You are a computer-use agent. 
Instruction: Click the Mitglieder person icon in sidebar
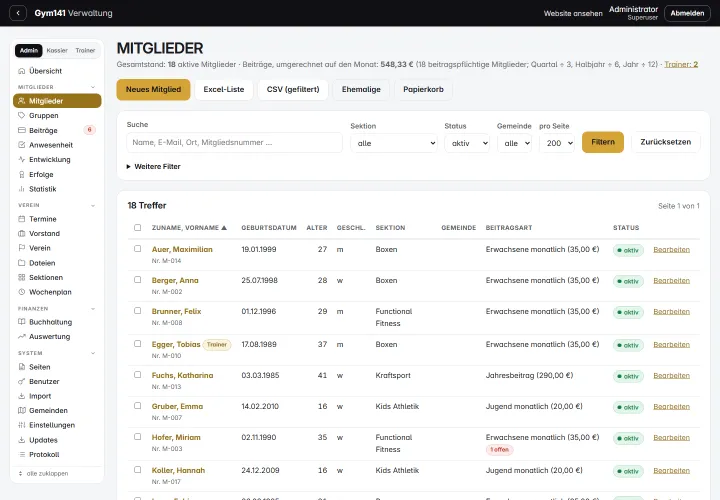click(x=21, y=101)
